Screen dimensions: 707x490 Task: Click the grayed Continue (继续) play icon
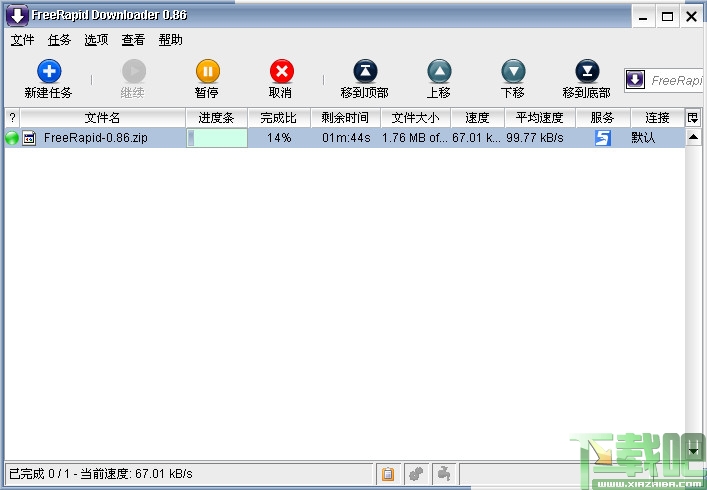pyautogui.click(x=133, y=71)
